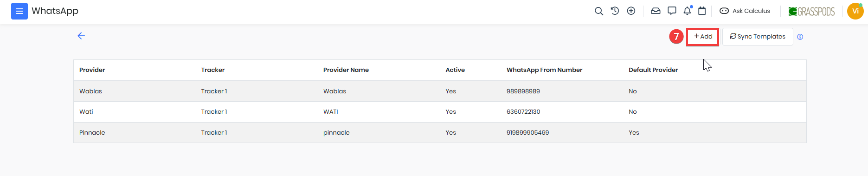The image size is (868, 176).
Task: Click the info icon beside Sync Templates
Action: coord(800,37)
